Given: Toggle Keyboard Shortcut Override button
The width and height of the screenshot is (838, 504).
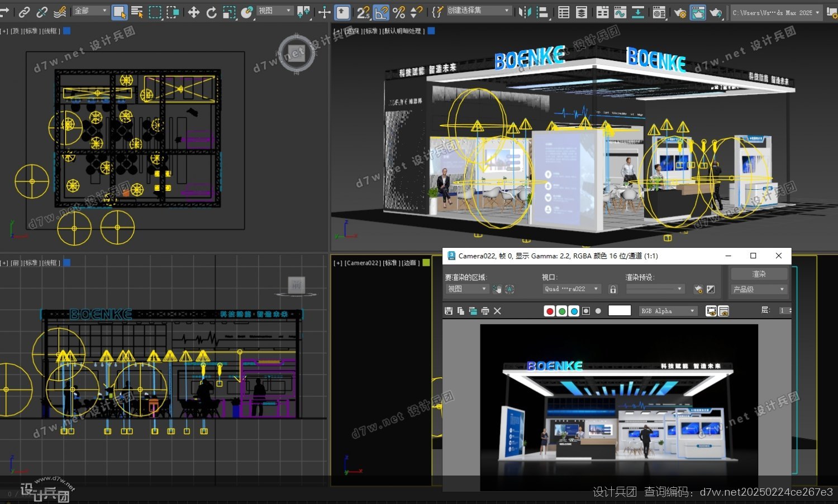Looking at the screenshot, I should [342, 12].
